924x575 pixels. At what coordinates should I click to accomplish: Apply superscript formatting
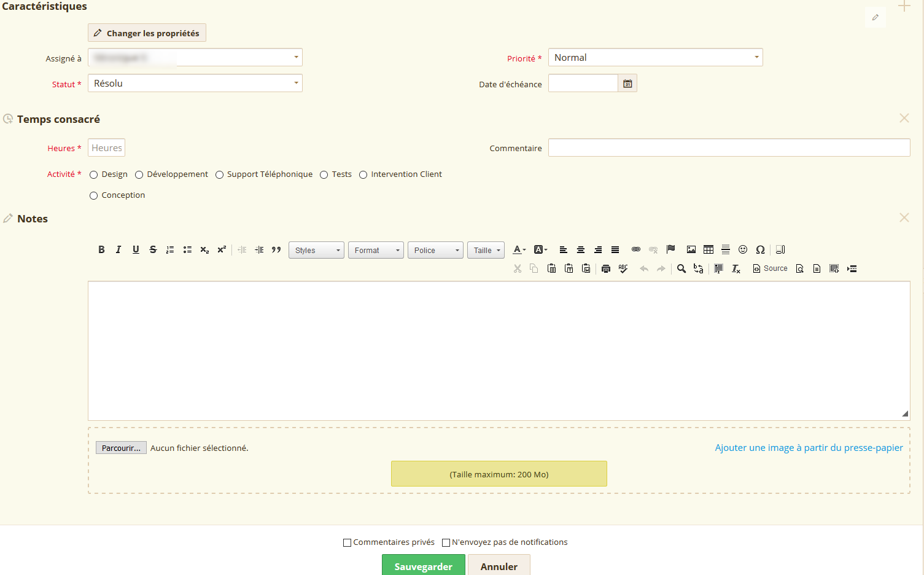point(222,249)
